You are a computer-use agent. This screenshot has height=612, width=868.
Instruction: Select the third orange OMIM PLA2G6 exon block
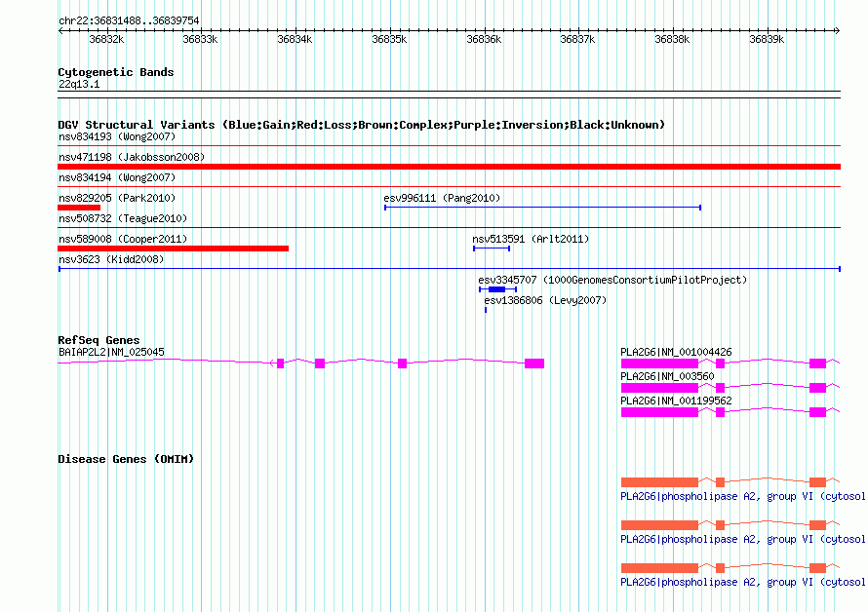[x=659, y=568]
